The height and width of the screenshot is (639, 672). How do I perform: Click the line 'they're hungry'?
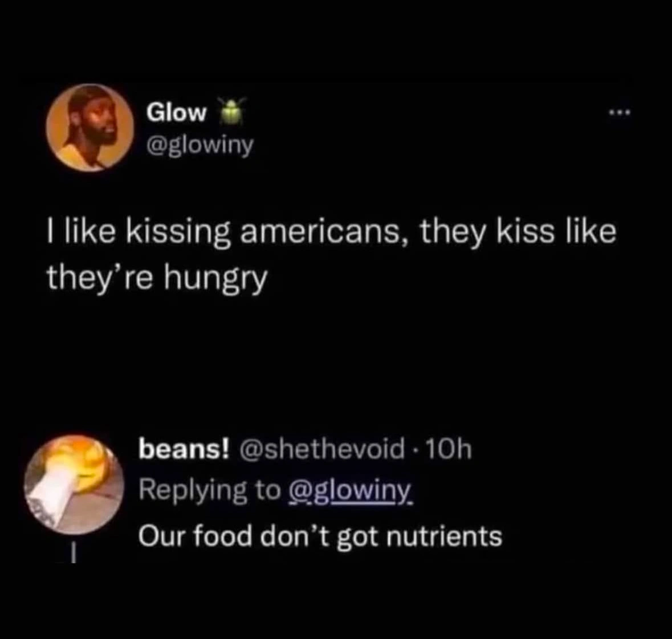(x=156, y=278)
